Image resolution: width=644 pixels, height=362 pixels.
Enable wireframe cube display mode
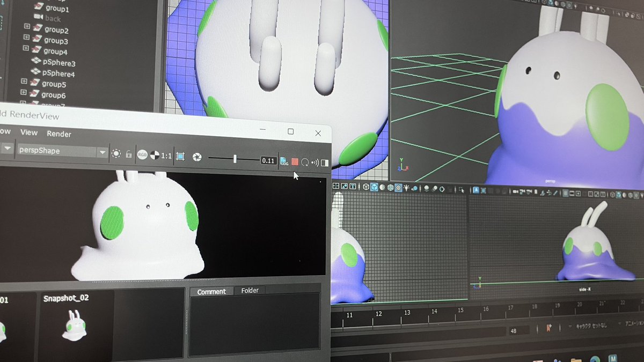pyautogui.click(x=366, y=187)
